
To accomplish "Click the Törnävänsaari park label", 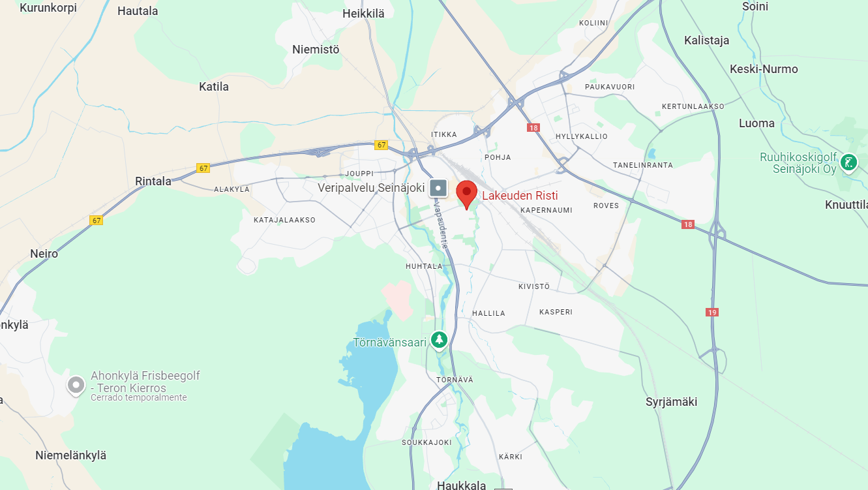I will click(390, 342).
